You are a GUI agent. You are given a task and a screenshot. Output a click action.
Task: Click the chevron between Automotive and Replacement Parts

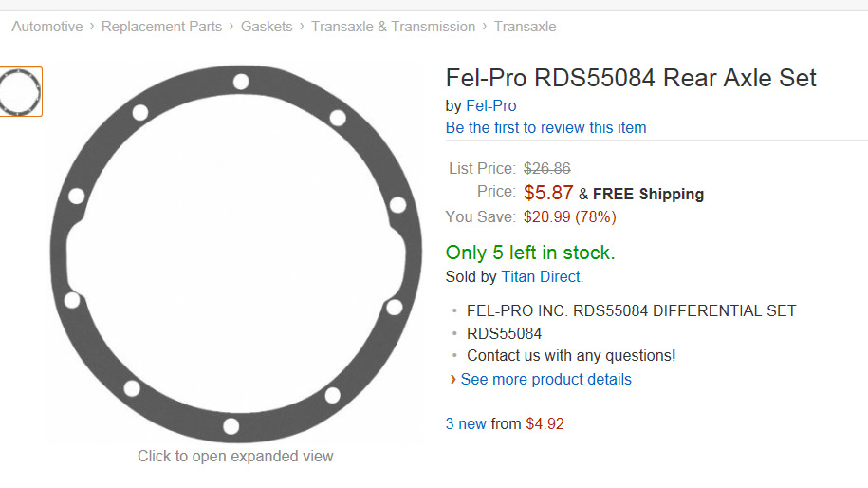pyautogui.click(x=92, y=27)
